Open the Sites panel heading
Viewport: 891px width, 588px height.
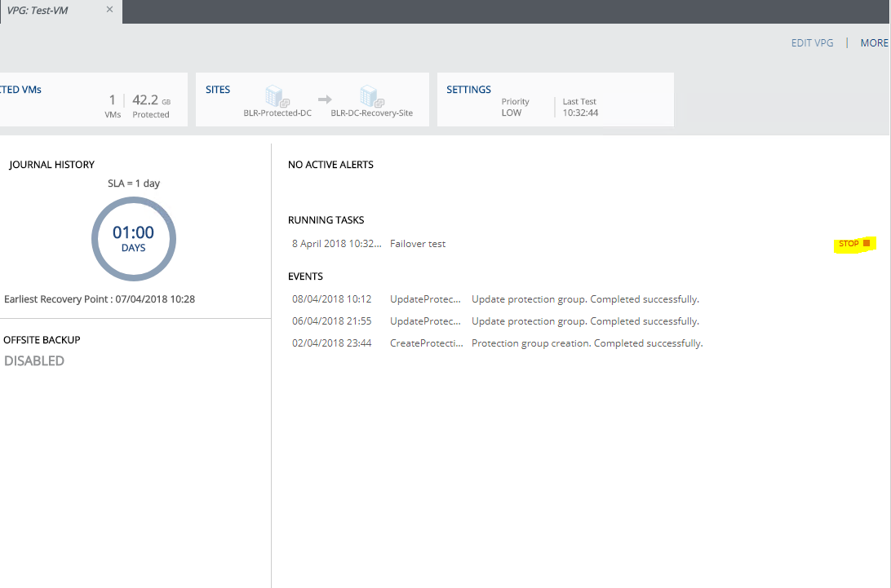(218, 90)
